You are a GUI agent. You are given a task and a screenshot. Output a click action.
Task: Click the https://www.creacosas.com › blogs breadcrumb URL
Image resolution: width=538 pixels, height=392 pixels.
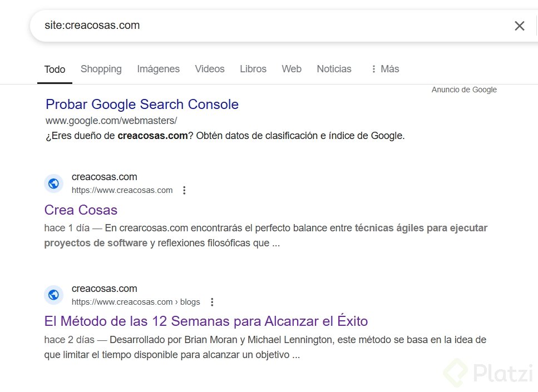(136, 302)
